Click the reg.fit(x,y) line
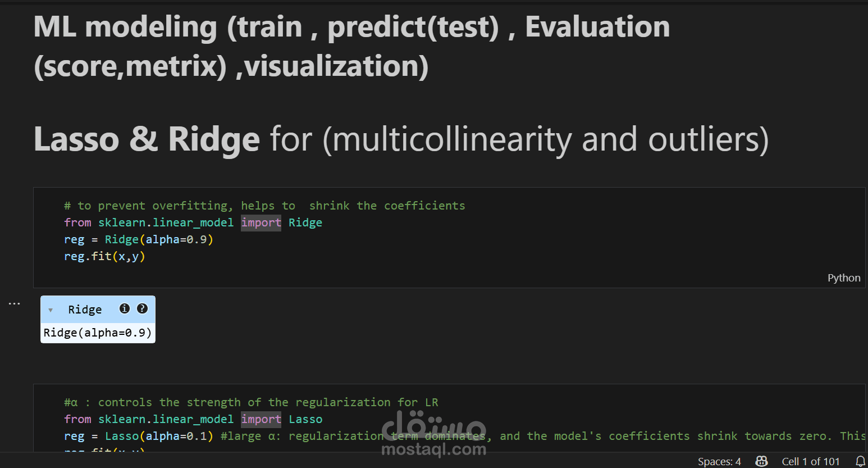 point(104,257)
